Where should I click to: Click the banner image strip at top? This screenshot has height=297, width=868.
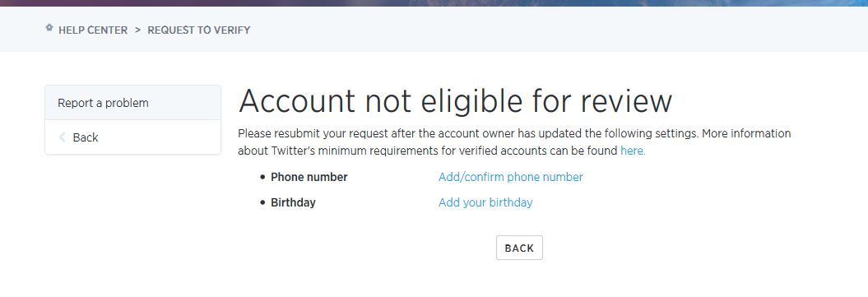click(x=434, y=3)
